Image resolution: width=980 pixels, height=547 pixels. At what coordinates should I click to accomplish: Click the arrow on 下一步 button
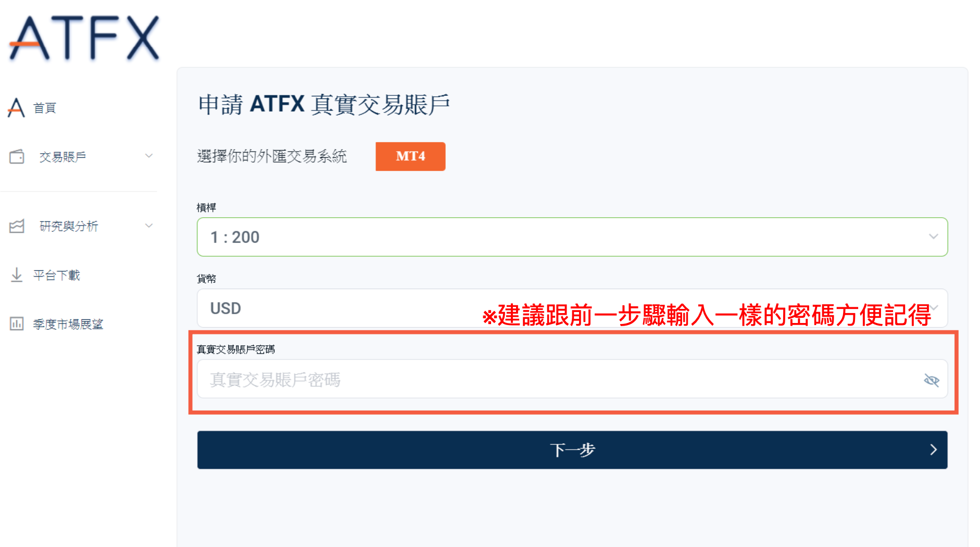[933, 450]
